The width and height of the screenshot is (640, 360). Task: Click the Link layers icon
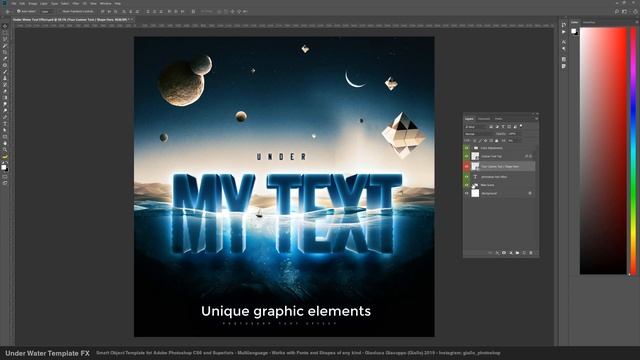click(x=490, y=253)
